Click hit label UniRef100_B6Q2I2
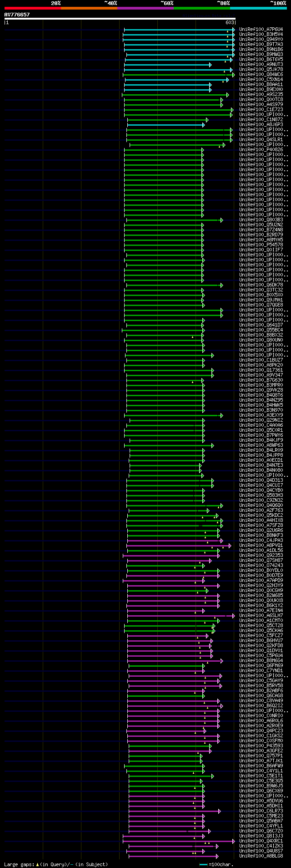Viewport: 291px width, 868px height. (x=261, y=705)
